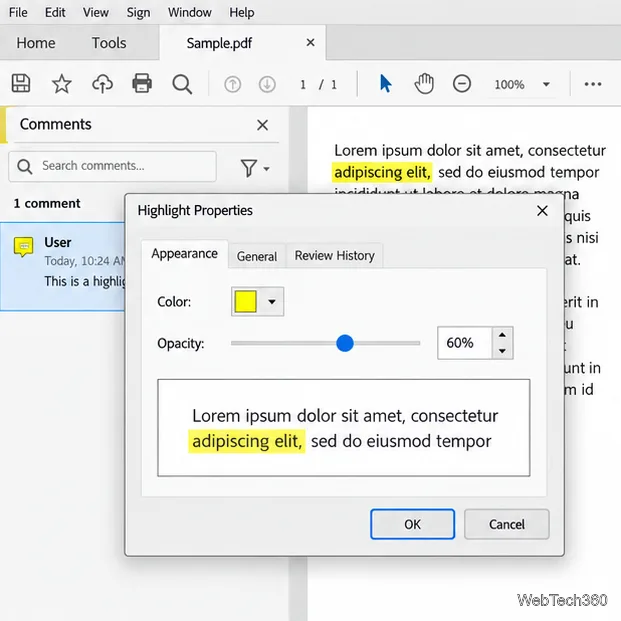
Task: Select the Hand pan tool
Action: (x=424, y=84)
